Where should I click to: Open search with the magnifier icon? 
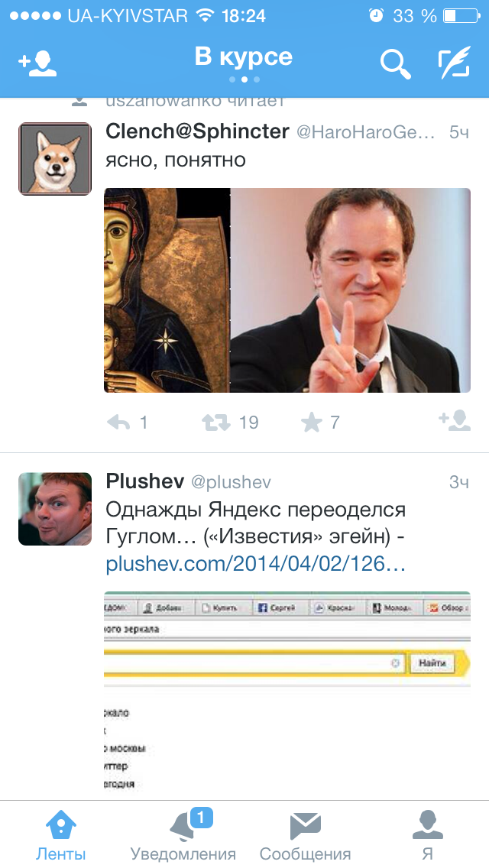[396, 64]
